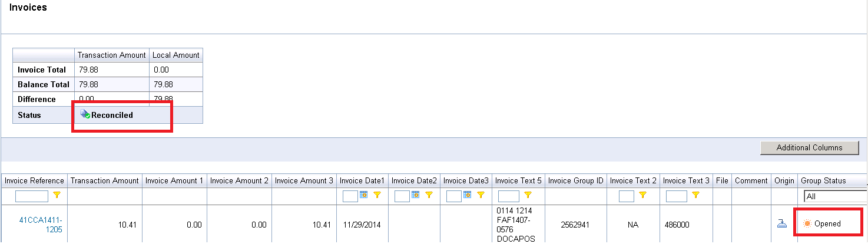Sort by Invoice Group ID column header
Image resolution: width=868 pixels, height=247 pixels.
pos(576,180)
